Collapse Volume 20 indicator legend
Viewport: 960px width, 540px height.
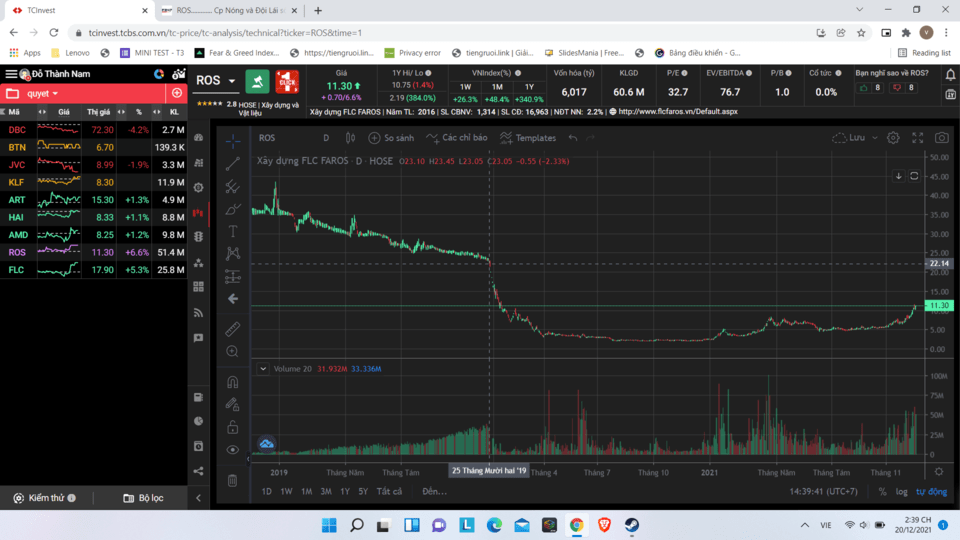coord(263,369)
